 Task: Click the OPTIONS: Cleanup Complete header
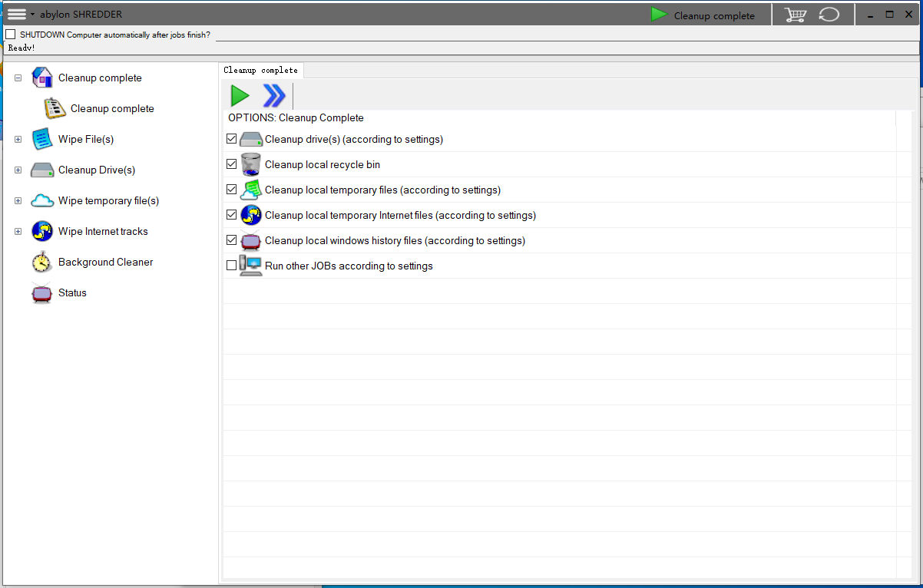tap(296, 118)
